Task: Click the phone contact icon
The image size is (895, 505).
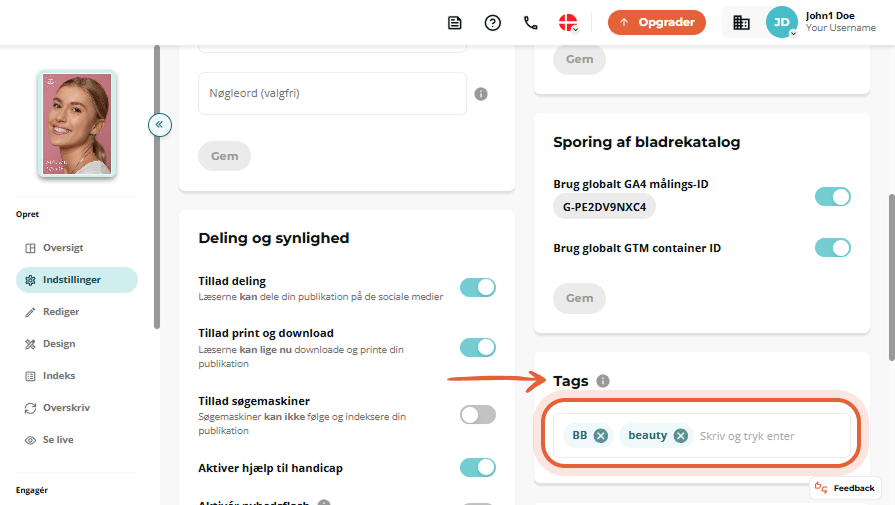Action: [531, 23]
